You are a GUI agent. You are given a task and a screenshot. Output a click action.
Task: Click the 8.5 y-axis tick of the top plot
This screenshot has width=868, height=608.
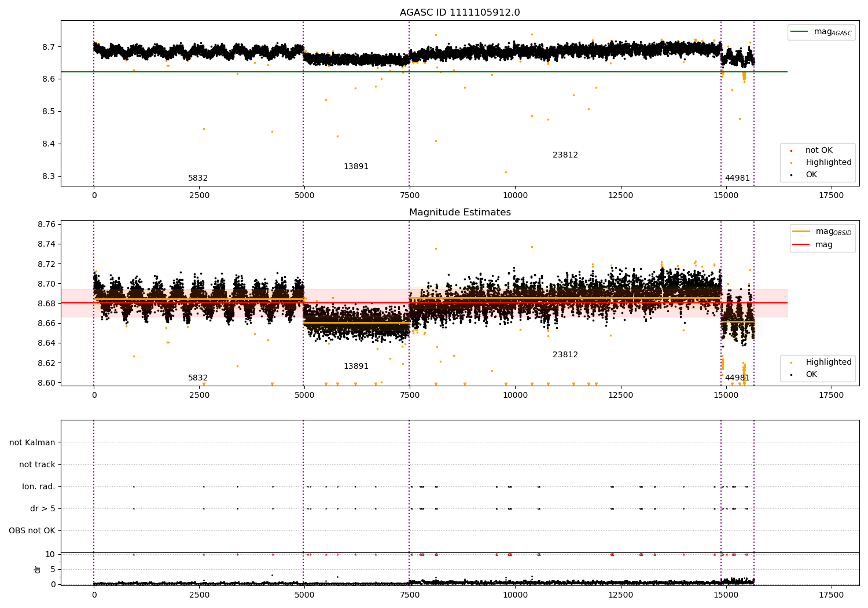coord(49,112)
